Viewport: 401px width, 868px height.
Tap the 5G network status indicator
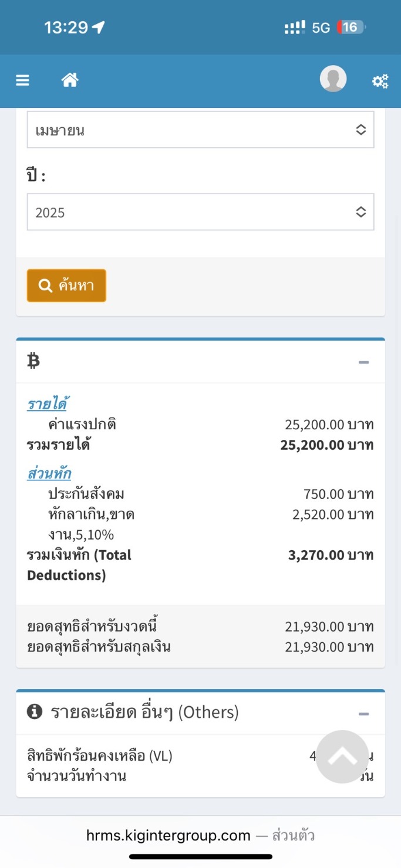coord(321,28)
